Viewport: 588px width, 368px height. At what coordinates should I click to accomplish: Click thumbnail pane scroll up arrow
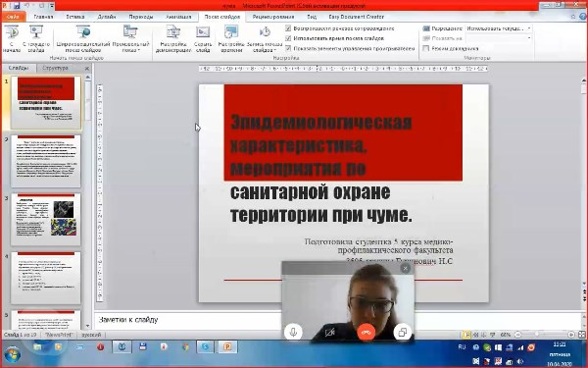88,78
